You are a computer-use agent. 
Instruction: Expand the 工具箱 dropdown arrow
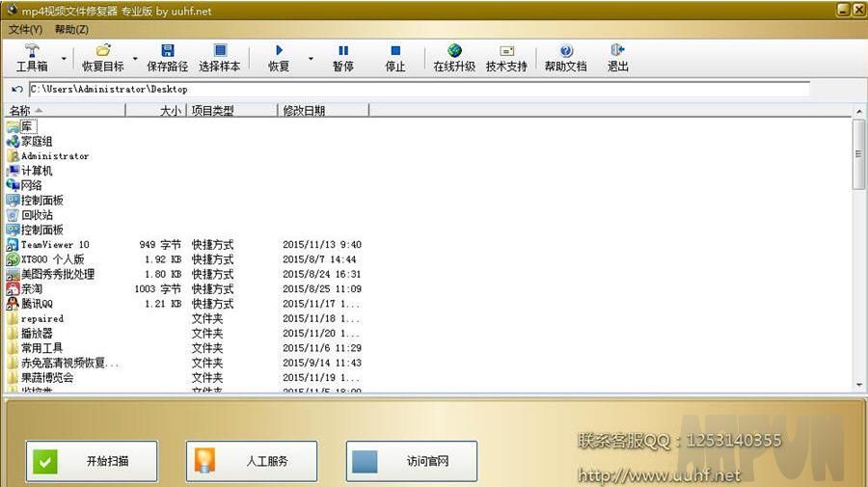coord(64,59)
